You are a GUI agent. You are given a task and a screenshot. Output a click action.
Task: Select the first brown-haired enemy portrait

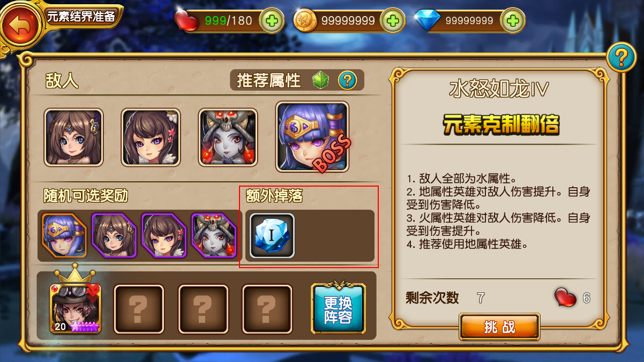pyautogui.click(x=73, y=137)
